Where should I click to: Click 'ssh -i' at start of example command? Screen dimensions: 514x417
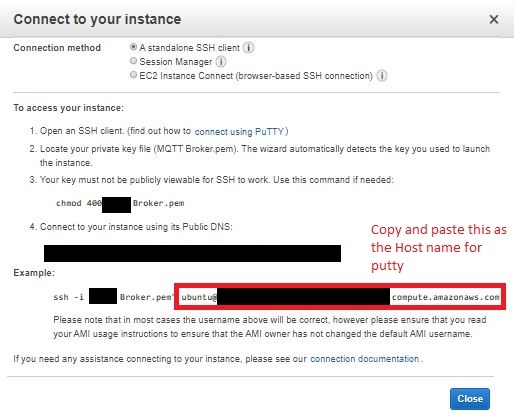tap(68, 297)
